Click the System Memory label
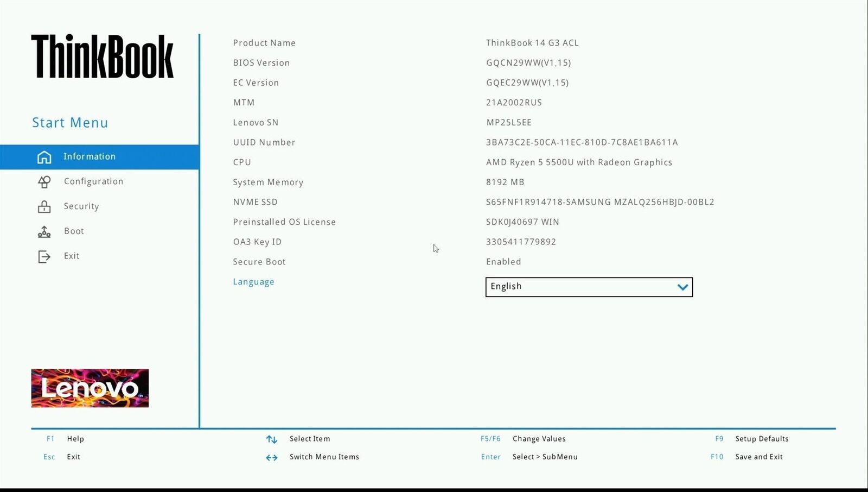Image resolution: width=868 pixels, height=492 pixels. [268, 182]
